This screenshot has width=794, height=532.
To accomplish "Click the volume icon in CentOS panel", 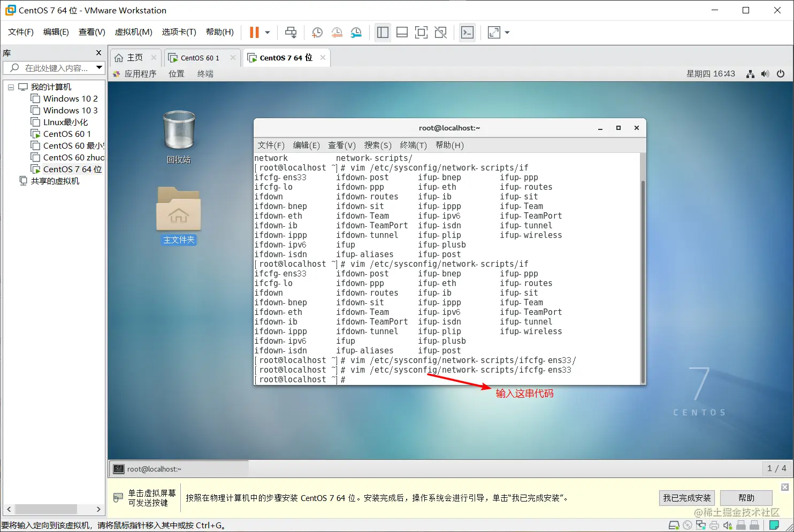I will point(765,74).
